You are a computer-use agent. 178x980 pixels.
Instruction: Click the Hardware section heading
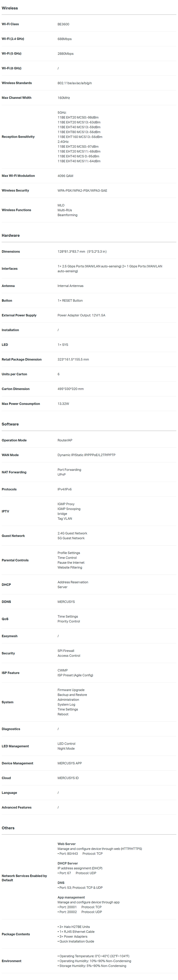click(x=11, y=236)
